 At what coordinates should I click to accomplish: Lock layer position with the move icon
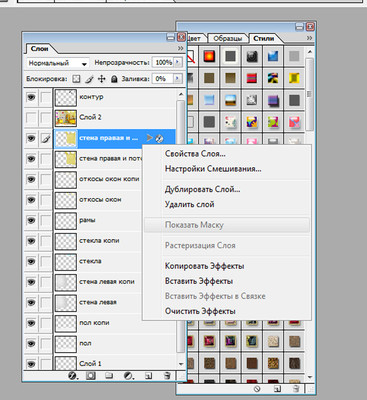102,79
